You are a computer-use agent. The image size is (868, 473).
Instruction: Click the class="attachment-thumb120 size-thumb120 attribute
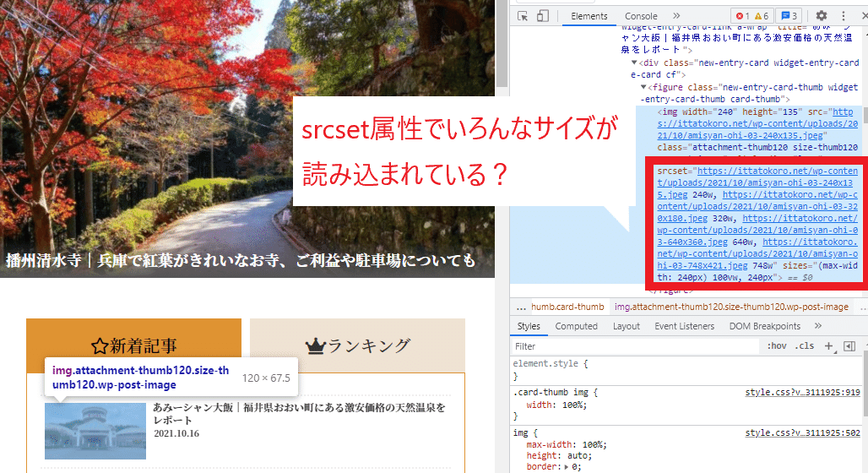tap(757, 147)
